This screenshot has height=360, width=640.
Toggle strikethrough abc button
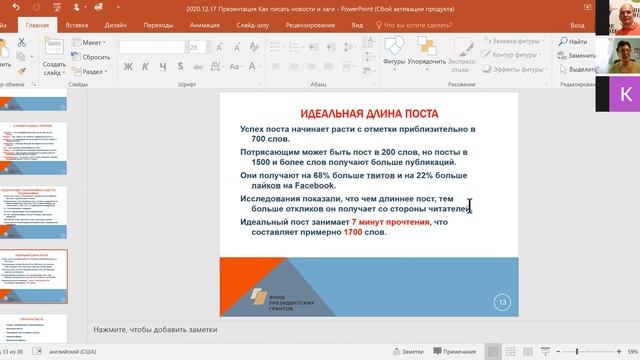click(x=198, y=67)
